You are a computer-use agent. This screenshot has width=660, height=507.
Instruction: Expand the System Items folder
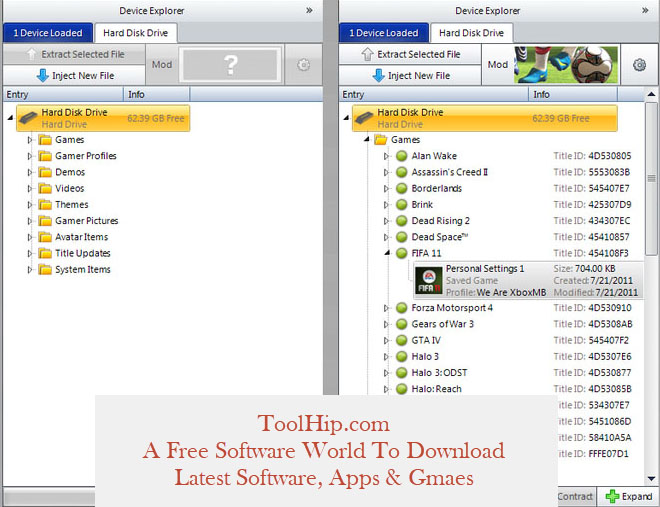[29, 270]
